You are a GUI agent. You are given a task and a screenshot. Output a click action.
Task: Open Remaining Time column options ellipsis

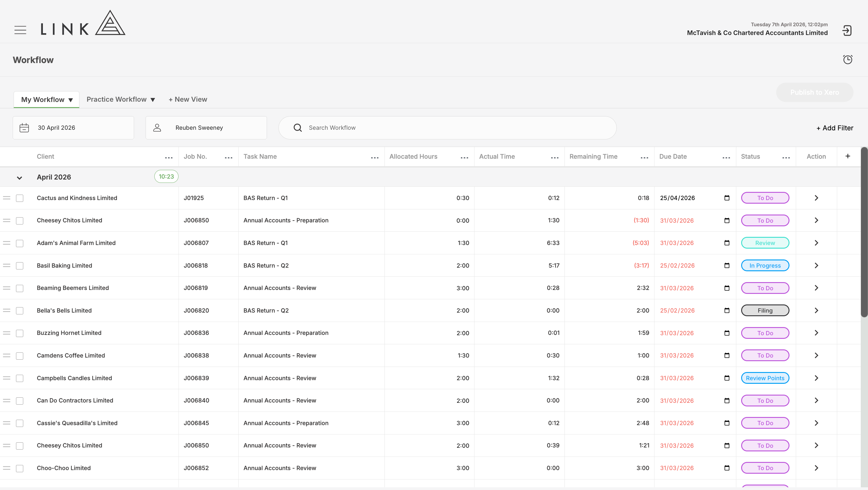[x=644, y=157]
